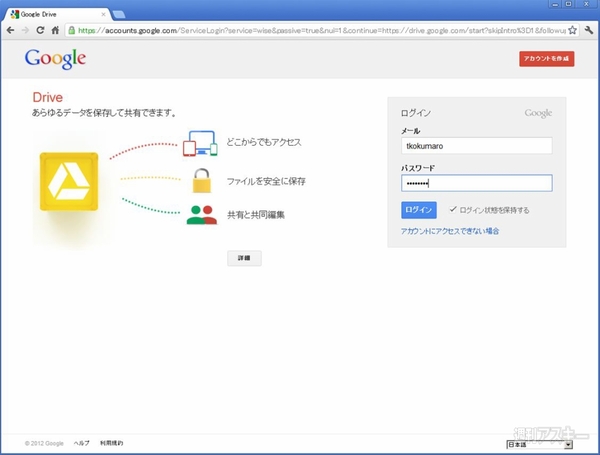Screen dimensions: 600x455
Task: Click the red Drive heading
Action: pos(47,98)
